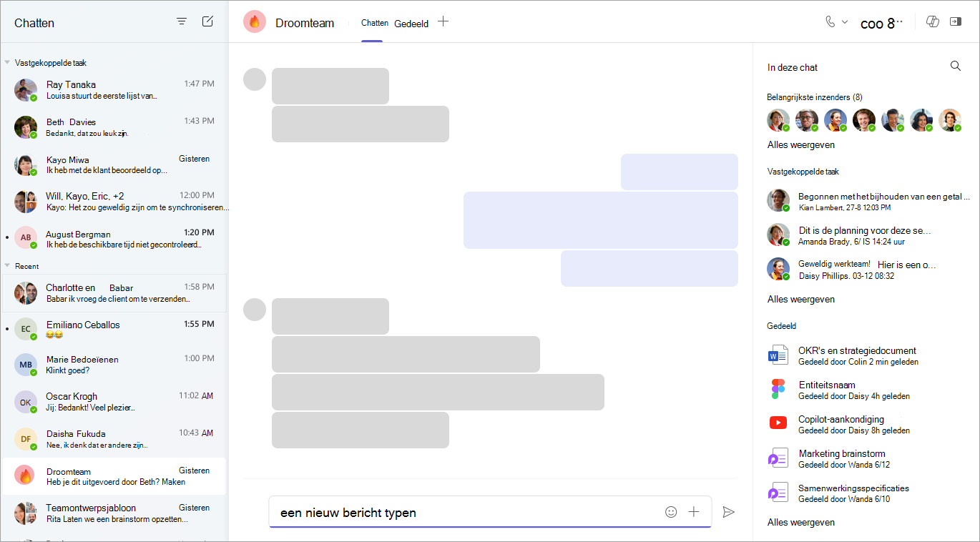980x542 pixels.
Task: Open the chat filter icon
Action: click(182, 21)
